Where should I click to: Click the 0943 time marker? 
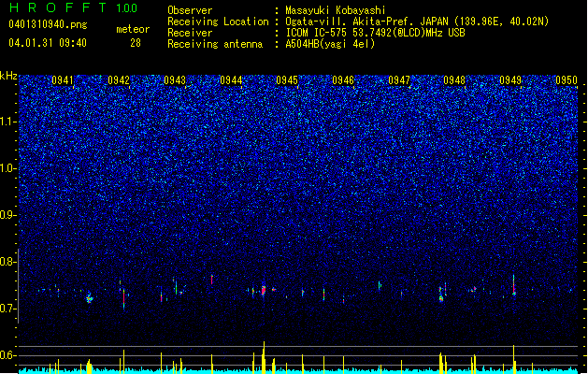tap(175, 80)
